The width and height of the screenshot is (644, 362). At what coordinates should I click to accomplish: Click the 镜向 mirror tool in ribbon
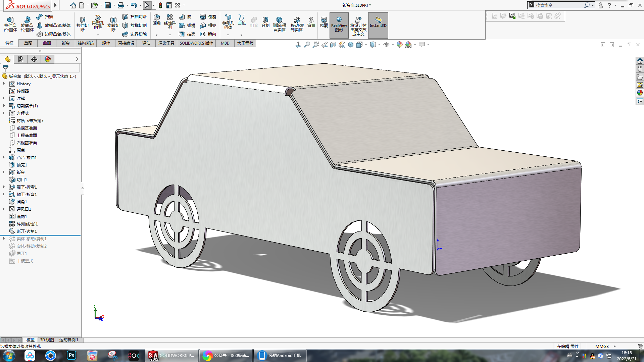coord(208,34)
